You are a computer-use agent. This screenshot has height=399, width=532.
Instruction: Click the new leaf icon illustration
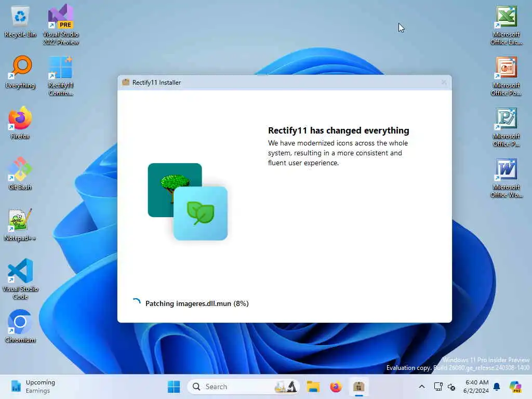(200, 213)
